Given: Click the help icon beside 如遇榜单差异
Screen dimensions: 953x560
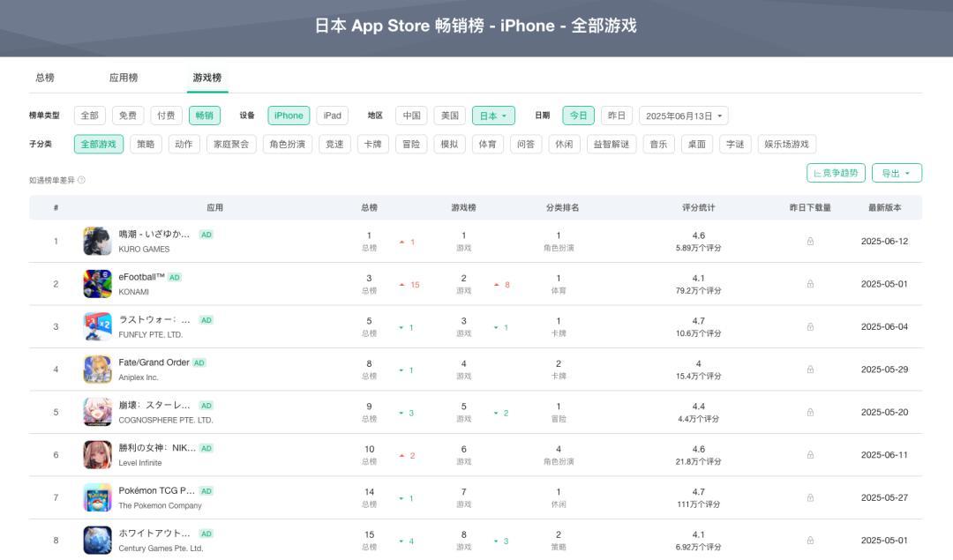Looking at the screenshot, I should [81, 180].
